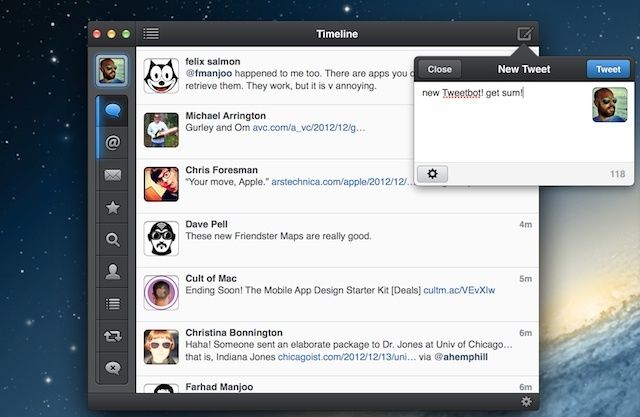The image size is (640, 417).
Task: Open the Favorites star tab
Action: point(113,207)
